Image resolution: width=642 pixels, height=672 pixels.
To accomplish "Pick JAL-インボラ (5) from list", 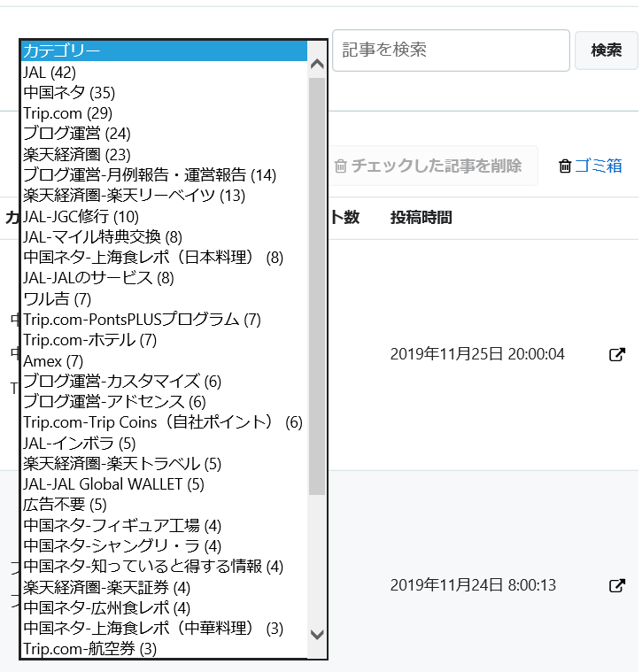I will (164, 444).
